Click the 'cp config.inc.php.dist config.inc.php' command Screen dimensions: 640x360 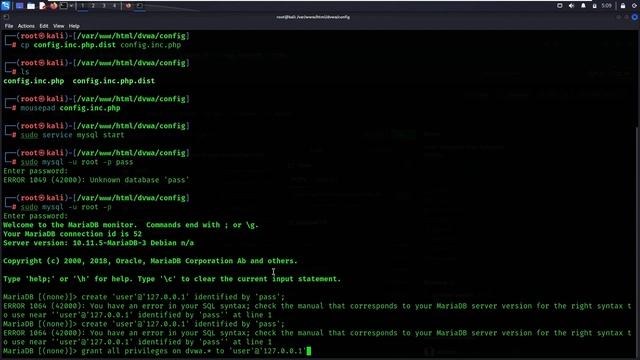(x=100, y=45)
